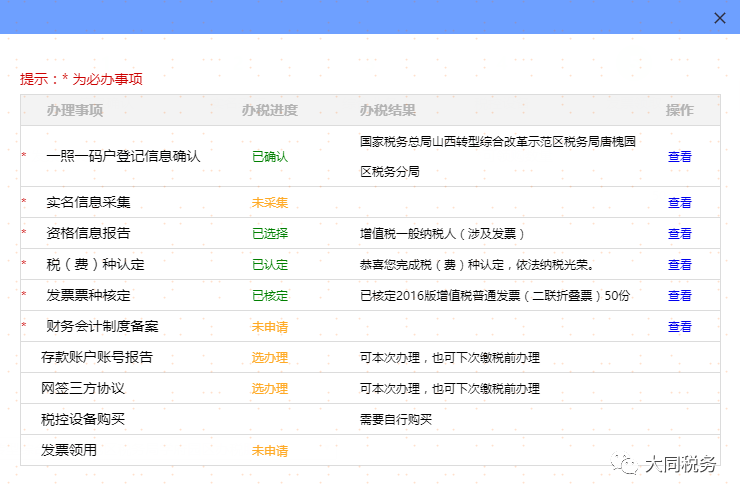
Task: Open 查看 link for 财务会计制度备案
Action: click(680, 327)
